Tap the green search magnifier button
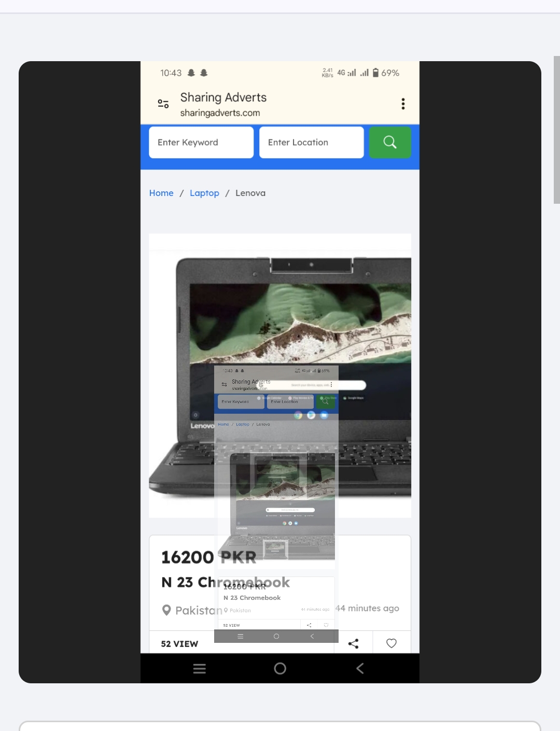The height and width of the screenshot is (731, 560). [390, 142]
